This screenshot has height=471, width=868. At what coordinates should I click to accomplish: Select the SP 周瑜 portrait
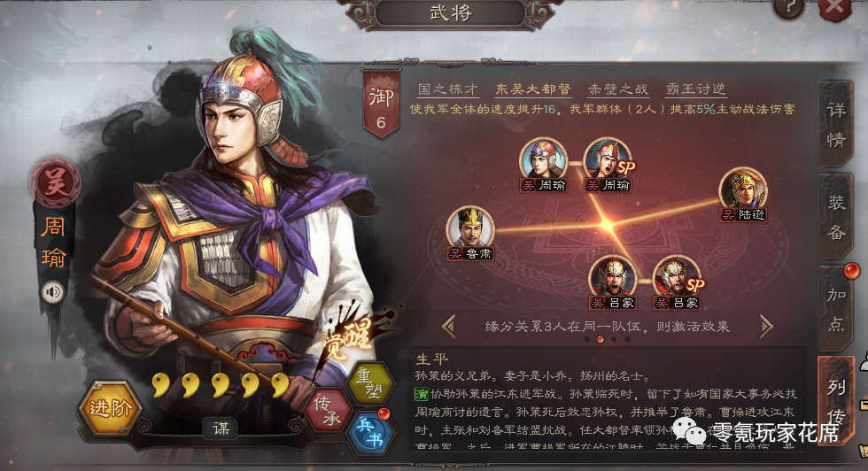point(608,165)
